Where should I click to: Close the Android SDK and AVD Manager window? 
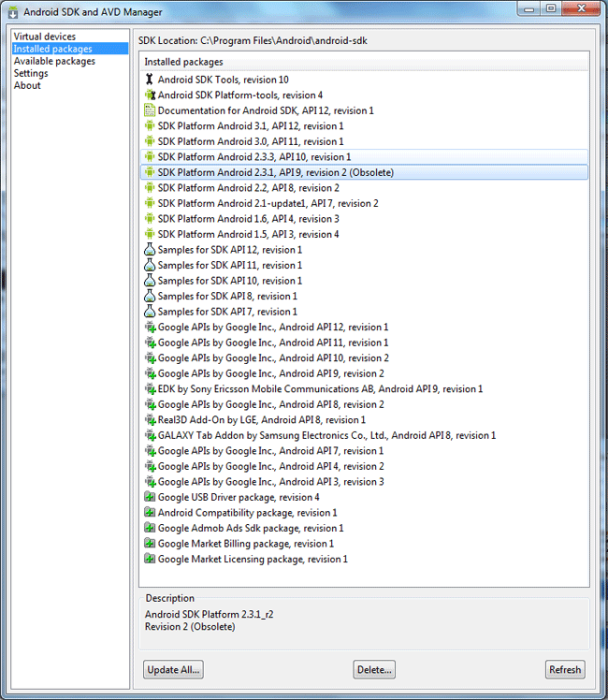tap(581, 9)
